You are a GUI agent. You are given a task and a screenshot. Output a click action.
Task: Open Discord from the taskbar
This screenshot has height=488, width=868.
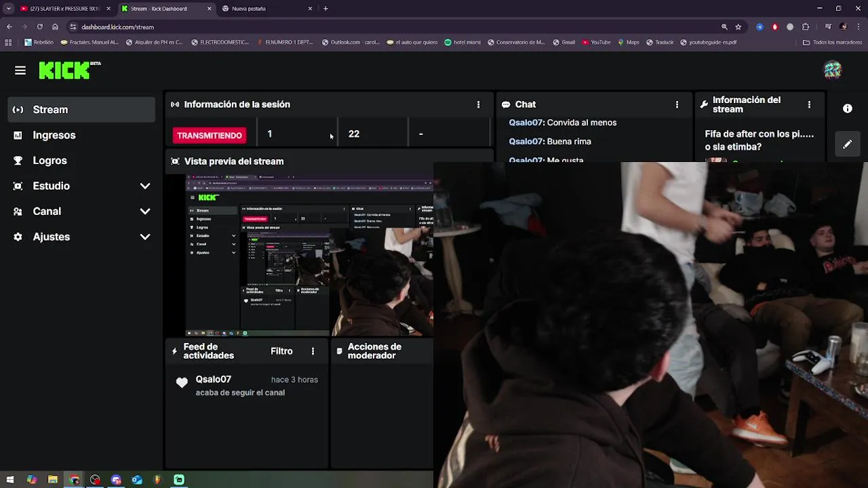(116, 480)
